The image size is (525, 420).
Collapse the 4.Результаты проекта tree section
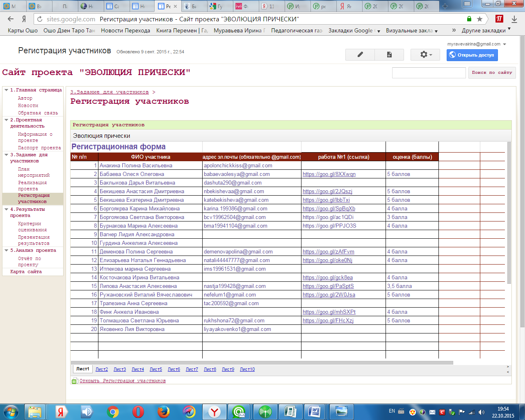tap(6, 209)
